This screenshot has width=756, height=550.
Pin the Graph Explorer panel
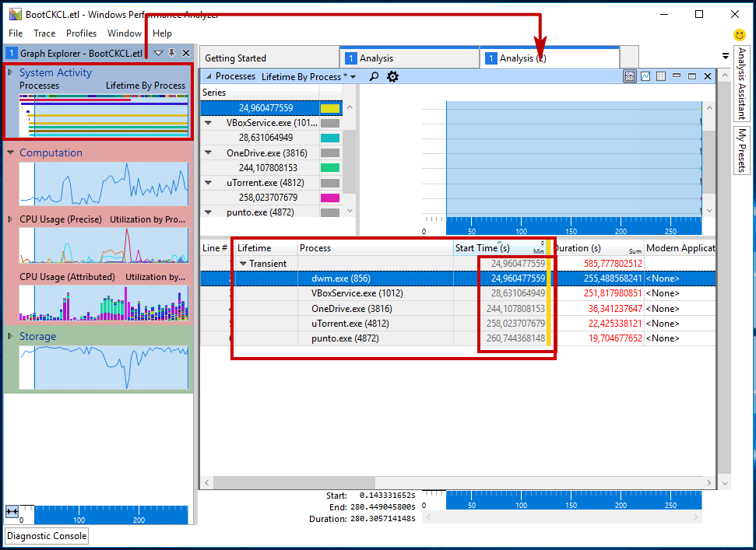pyautogui.click(x=171, y=53)
